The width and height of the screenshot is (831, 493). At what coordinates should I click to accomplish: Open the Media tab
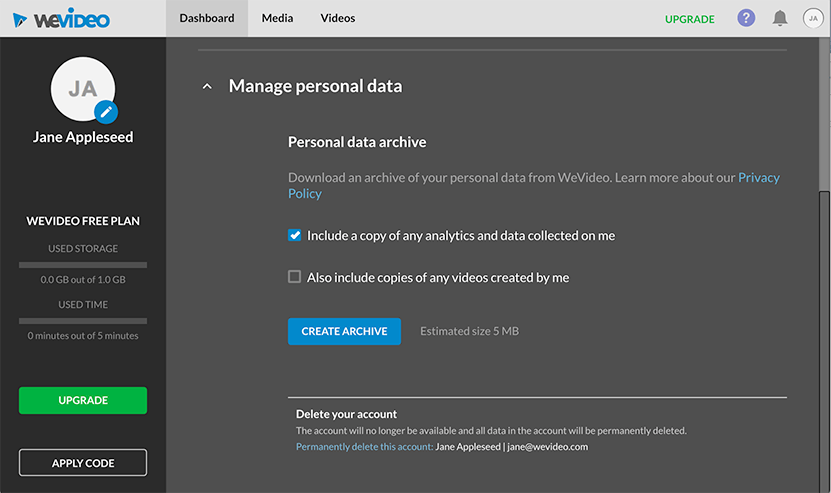277,18
